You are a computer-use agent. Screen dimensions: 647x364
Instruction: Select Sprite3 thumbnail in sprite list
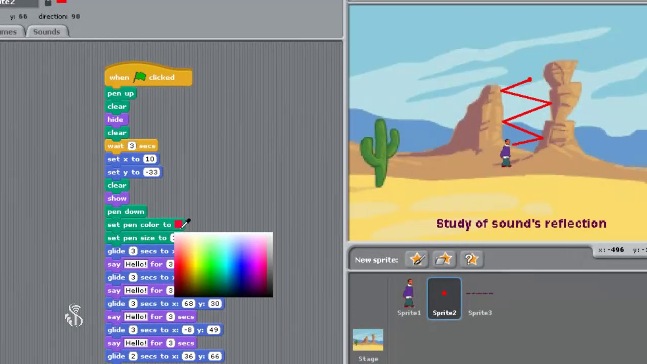point(480,298)
